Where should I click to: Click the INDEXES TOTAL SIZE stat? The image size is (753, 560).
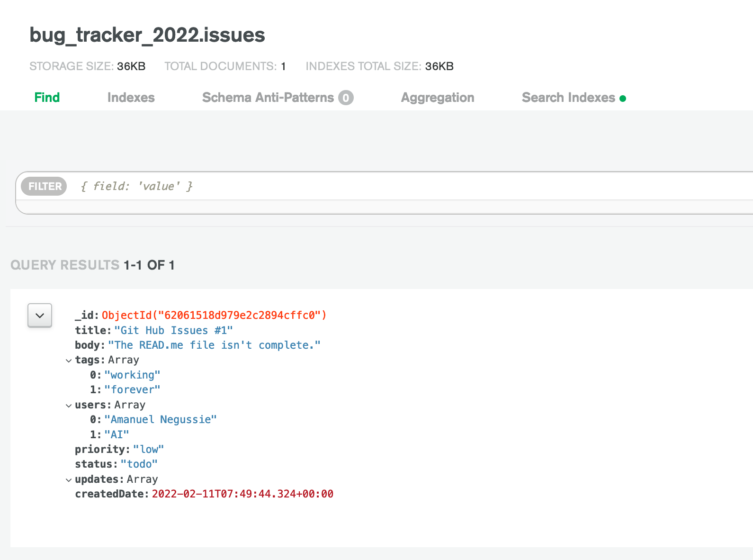pos(380,66)
